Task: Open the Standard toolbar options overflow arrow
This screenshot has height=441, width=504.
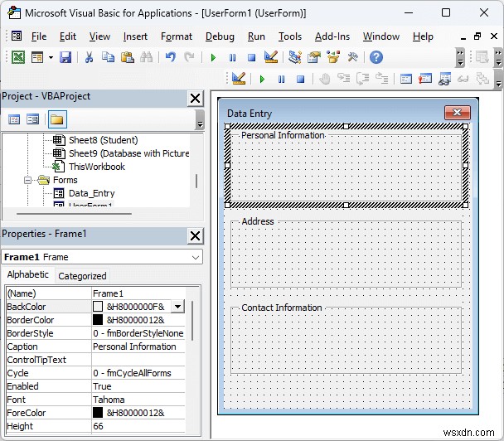Action: 460,57
